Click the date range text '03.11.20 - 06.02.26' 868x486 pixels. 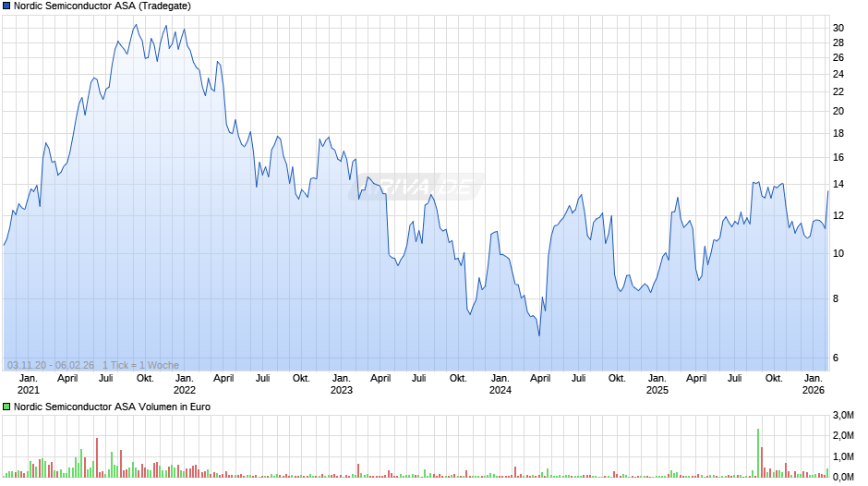pos(51,365)
